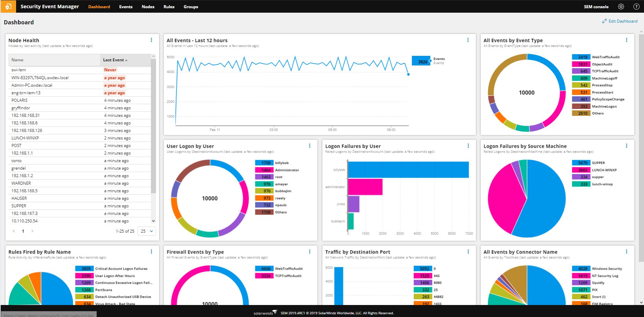The height and width of the screenshot is (317, 644).
Task: Open the rows-per-page dropdown showing 25
Action: [147, 231]
